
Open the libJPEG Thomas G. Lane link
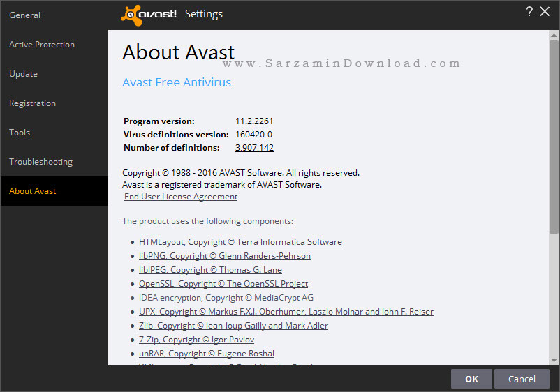coord(210,270)
